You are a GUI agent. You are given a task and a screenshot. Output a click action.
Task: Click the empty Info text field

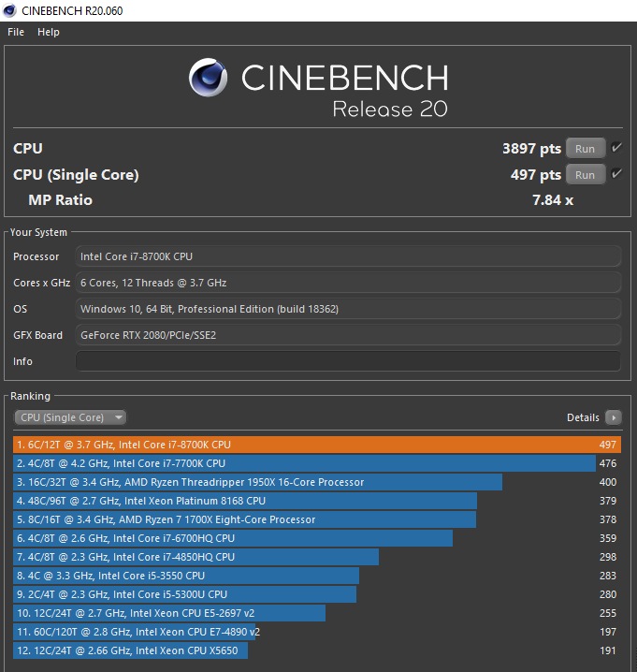tap(348, 361)
